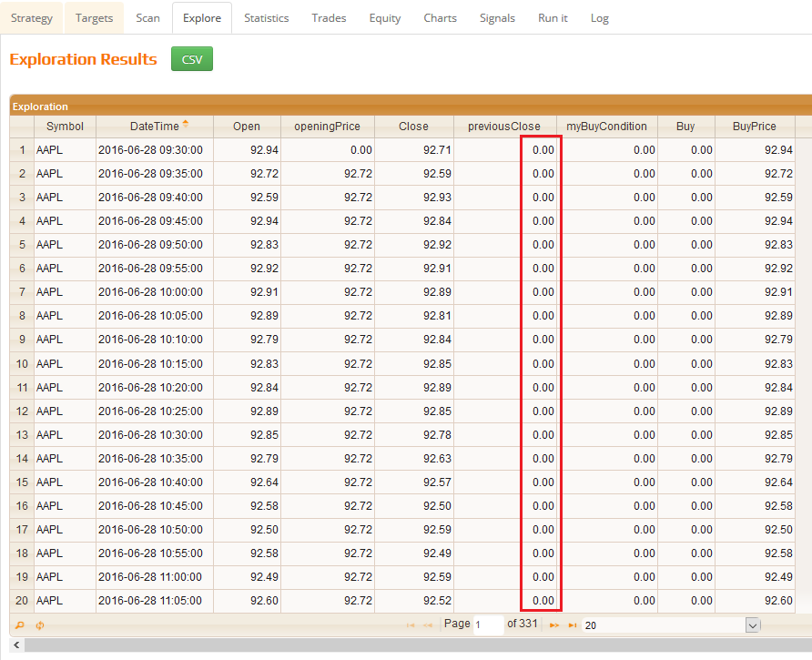Go to the first page of results
812x660 pixels.
[x=411, y=625]
